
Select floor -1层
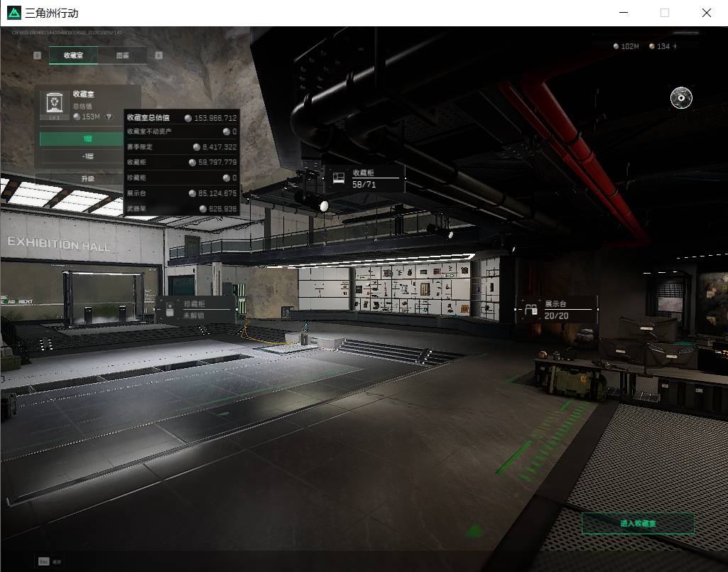(x=82, y=156)
